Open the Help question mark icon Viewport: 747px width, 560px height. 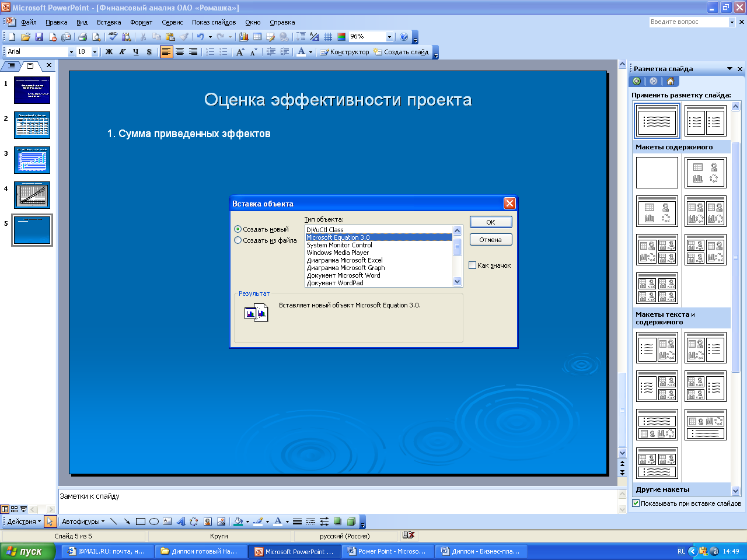tap(404, 37)
